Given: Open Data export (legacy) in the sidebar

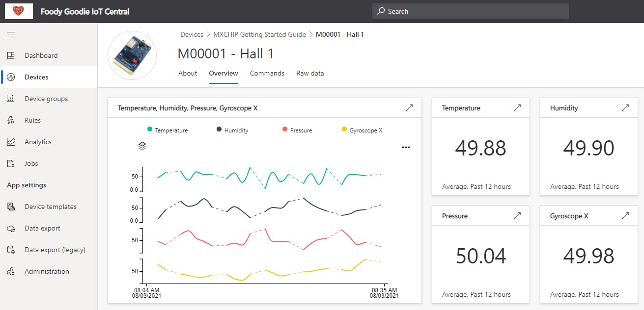Looking at the screenshot, I should pos(49,250).
